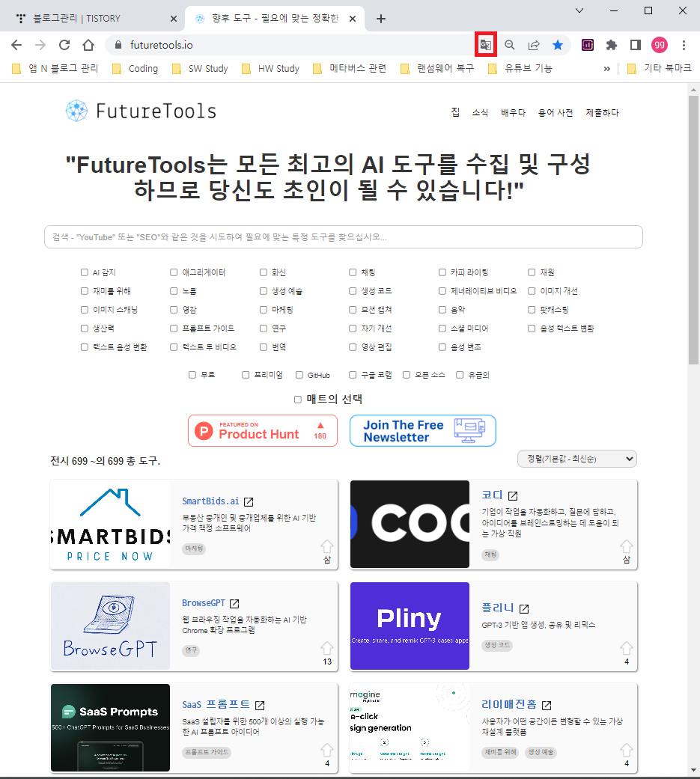
Task: Tick the '번역' checkbox
Action: pyautogui.click(x=264, y=346)
